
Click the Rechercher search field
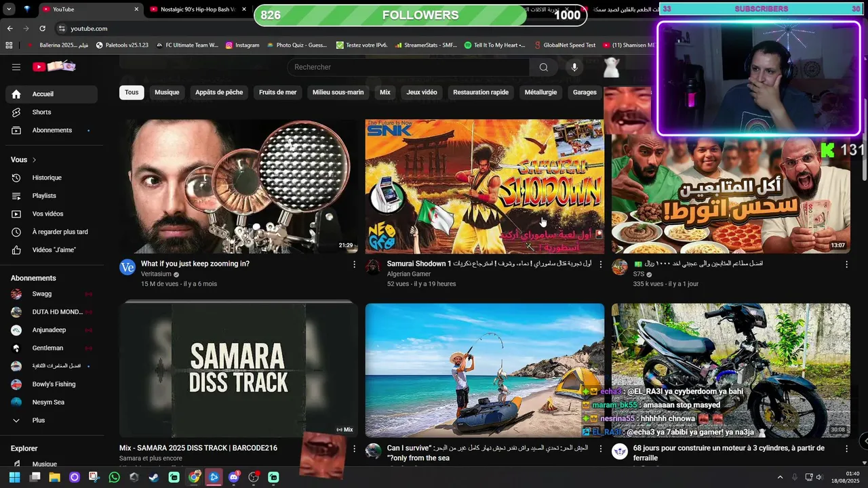(x=408, y=67)
